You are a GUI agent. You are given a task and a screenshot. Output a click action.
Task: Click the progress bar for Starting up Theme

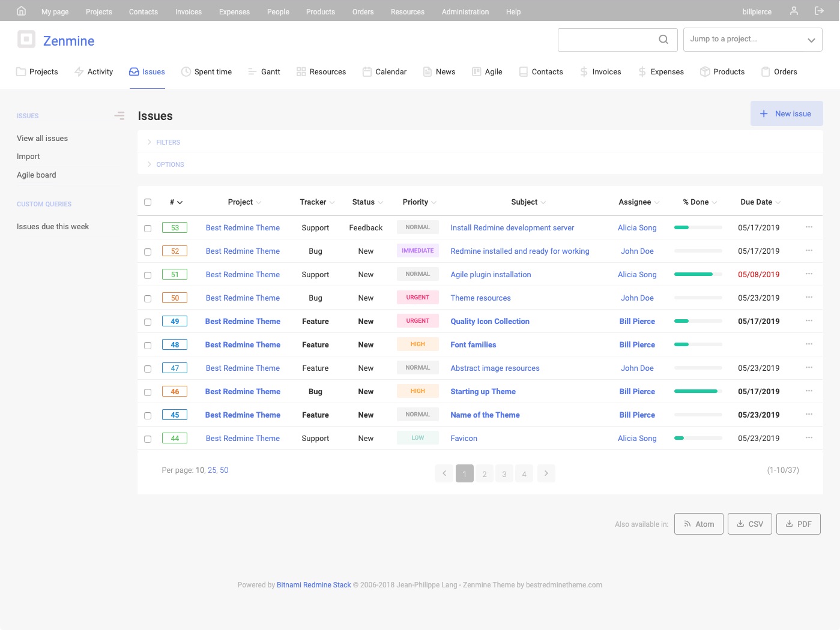[x=696, y=391]
